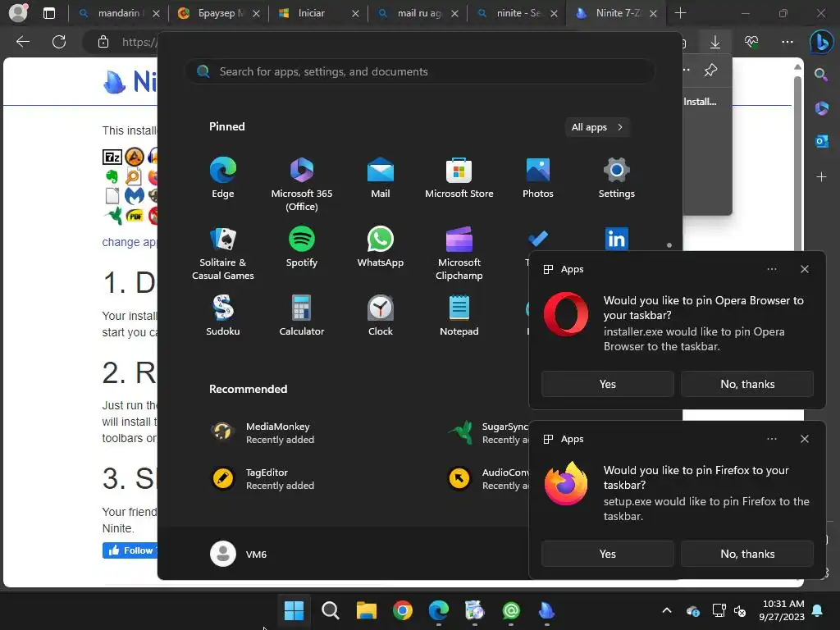Launch WhatsApp pinned app
Viewport: 840px width, 630px height.
[x=381, y=247]
